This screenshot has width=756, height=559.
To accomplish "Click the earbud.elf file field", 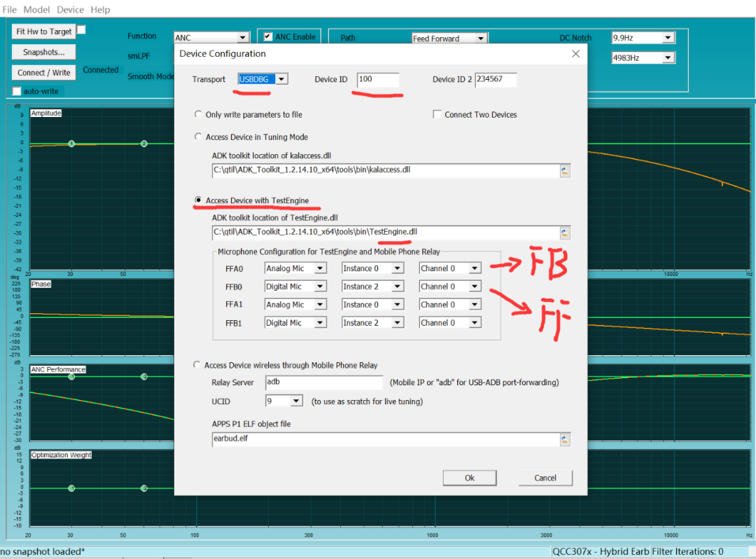I will coord(386,439).
